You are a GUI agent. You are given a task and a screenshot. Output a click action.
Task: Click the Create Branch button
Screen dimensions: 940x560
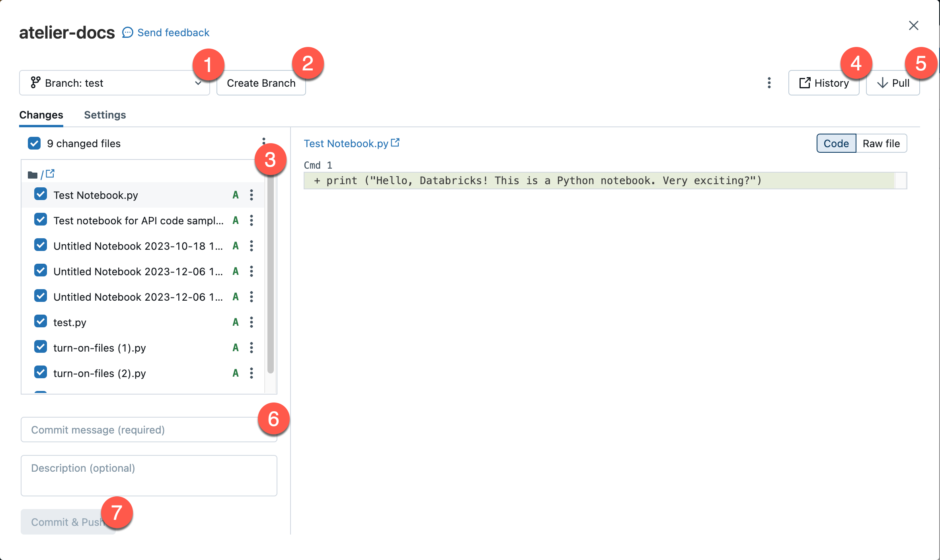pos(261,83)
